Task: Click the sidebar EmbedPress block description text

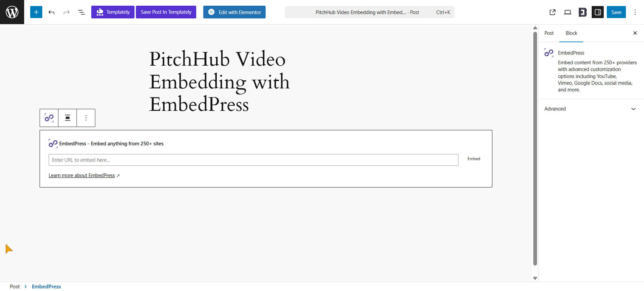Action: tap(597, 76)
